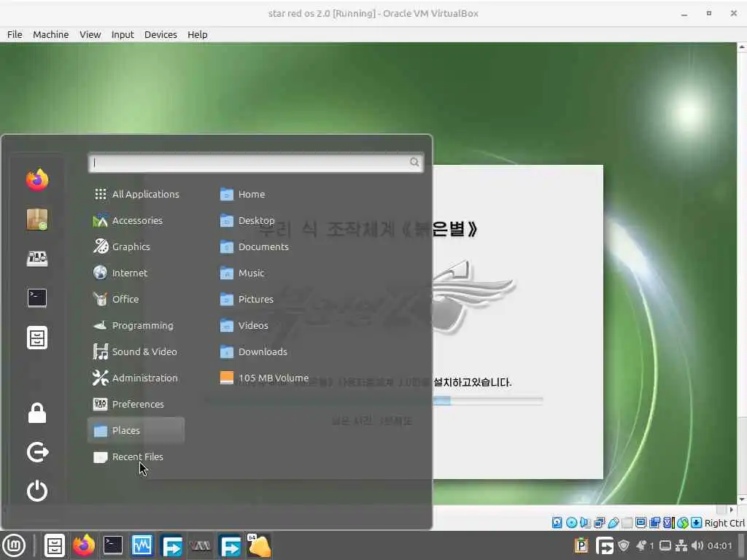
Task: Click the VM window scrollbar up arrow
Action: tap(742, 47)
